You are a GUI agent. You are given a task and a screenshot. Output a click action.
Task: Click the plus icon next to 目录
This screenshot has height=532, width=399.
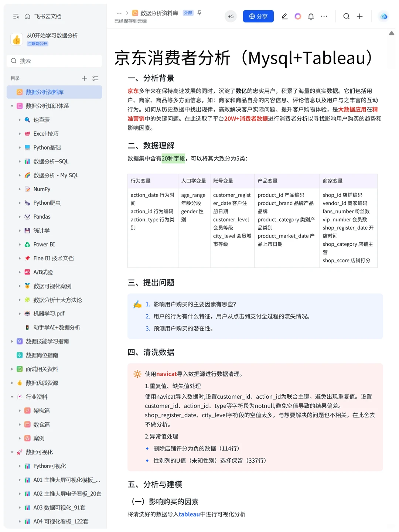84,78
